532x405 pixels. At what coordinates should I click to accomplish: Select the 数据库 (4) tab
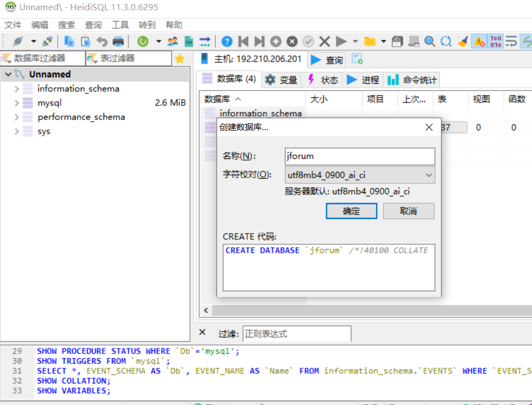click(x=230, y=79)
